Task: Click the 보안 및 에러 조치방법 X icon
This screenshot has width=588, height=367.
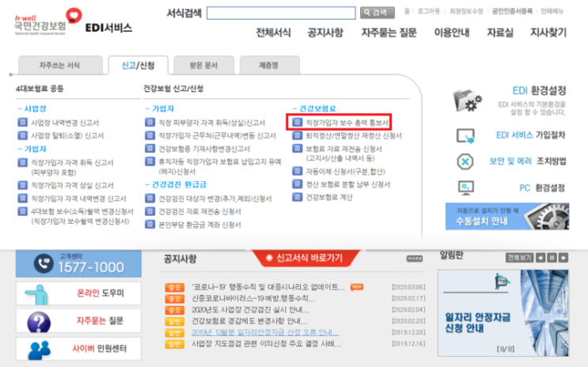Action: click(465, 161)
